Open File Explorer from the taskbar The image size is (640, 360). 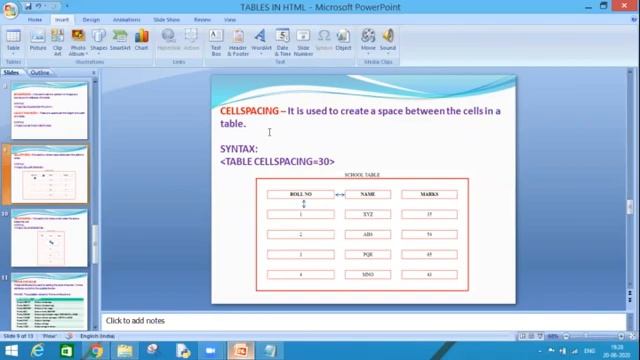coord(124,351)
